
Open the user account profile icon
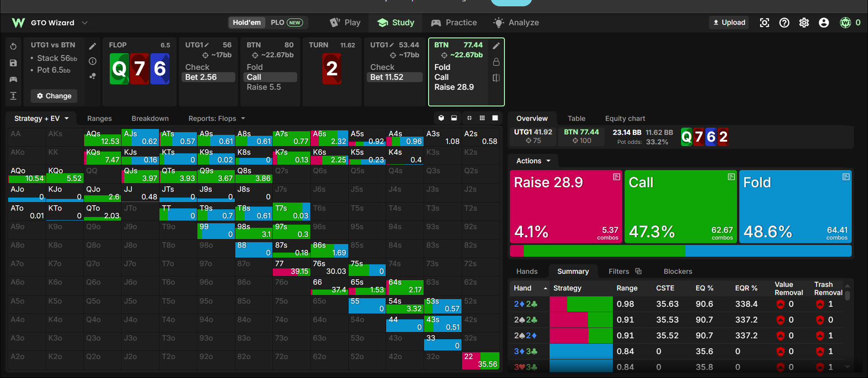824,23
